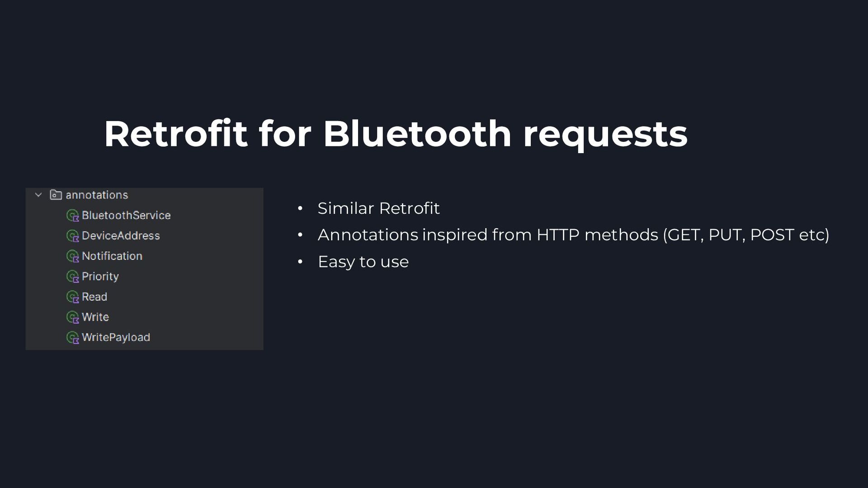Click the Read annotation class icon
The image size is (868, 488).
click(73, 297)
